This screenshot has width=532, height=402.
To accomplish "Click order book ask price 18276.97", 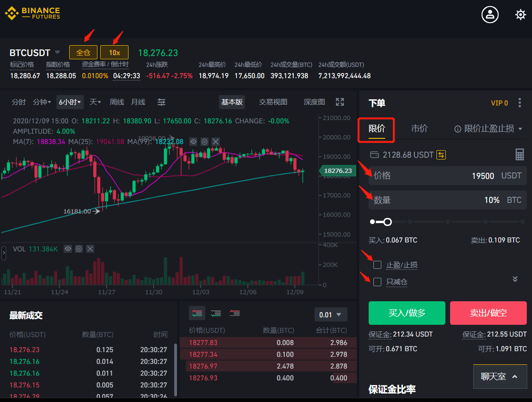I will (203, 366).
